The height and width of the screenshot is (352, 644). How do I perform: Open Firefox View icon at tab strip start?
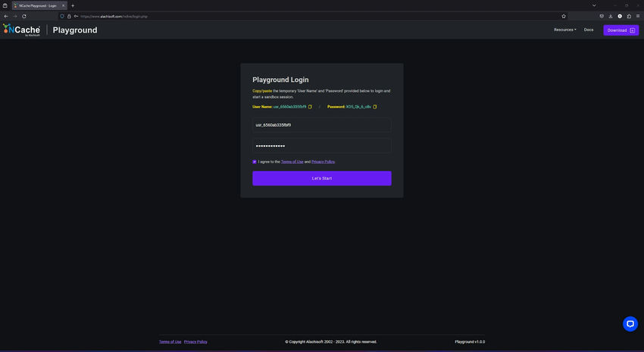tap(5, 6)
